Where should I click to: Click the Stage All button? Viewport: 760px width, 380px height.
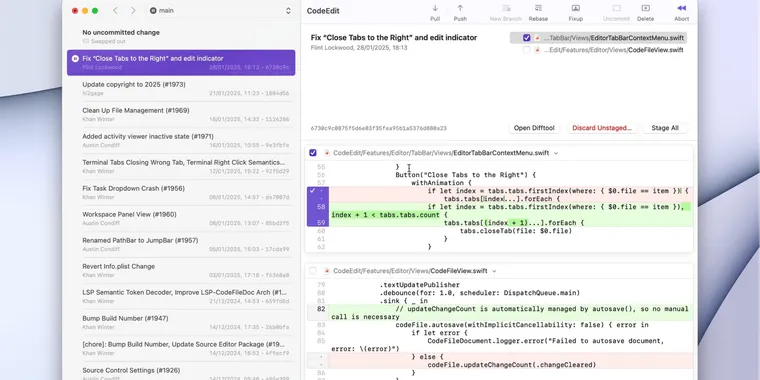[x=665, y=128]
